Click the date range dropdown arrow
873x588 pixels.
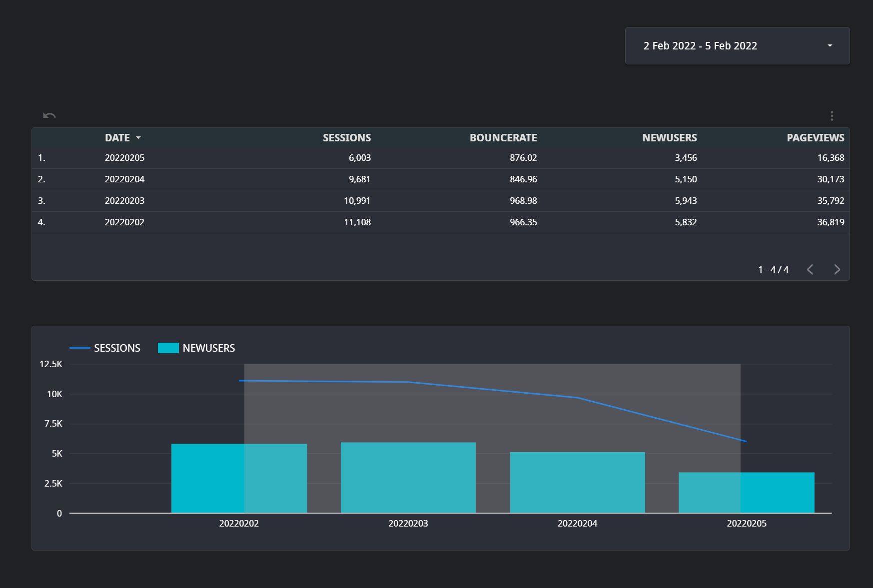coord(830,46)
